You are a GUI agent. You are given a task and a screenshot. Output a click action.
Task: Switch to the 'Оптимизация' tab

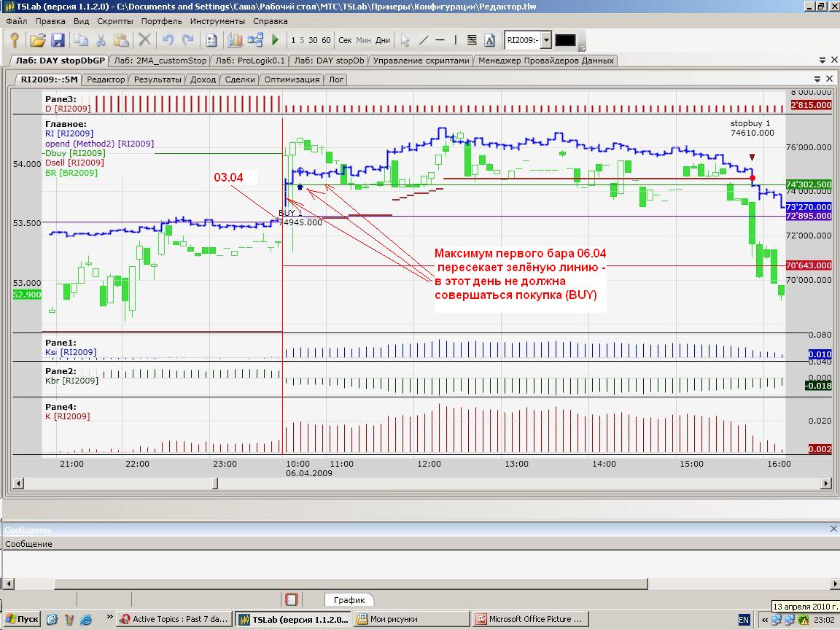[x=292, y=79]
